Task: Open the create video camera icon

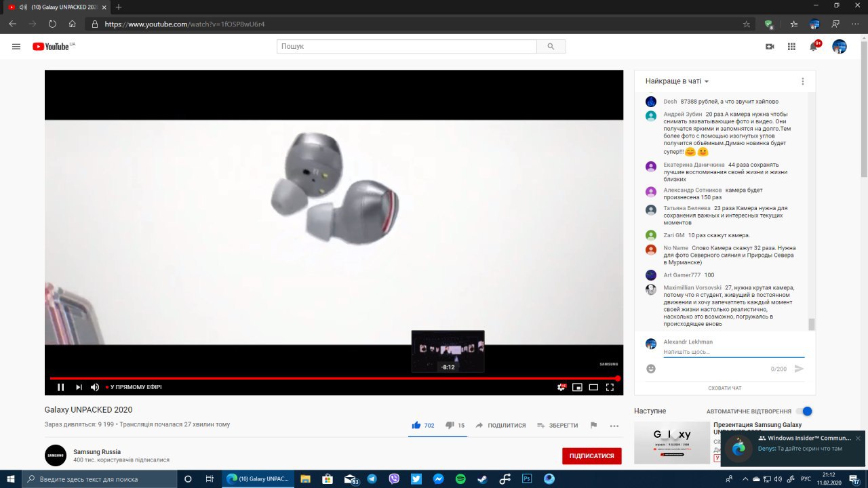Action: point(770,47)
